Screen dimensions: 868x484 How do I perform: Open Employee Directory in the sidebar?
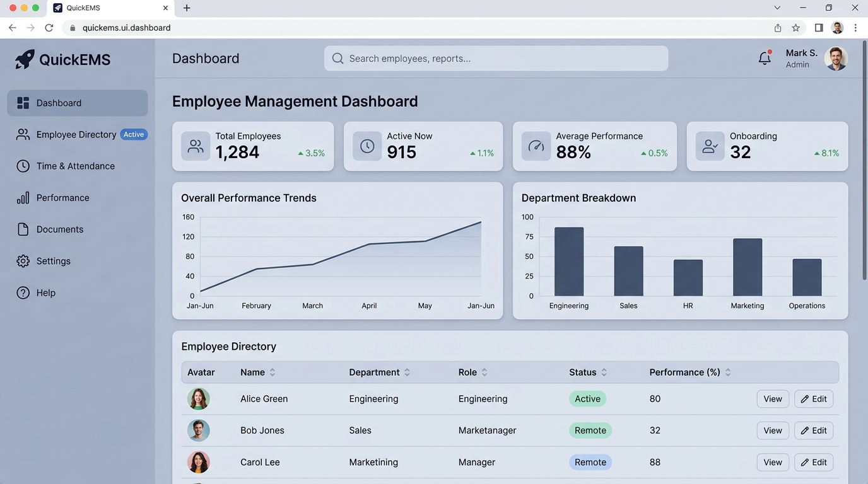[78, 134]
